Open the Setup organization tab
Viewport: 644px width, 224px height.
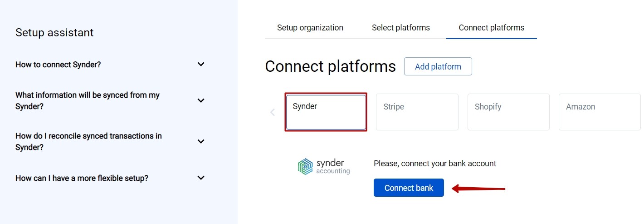tap(310, 28)
